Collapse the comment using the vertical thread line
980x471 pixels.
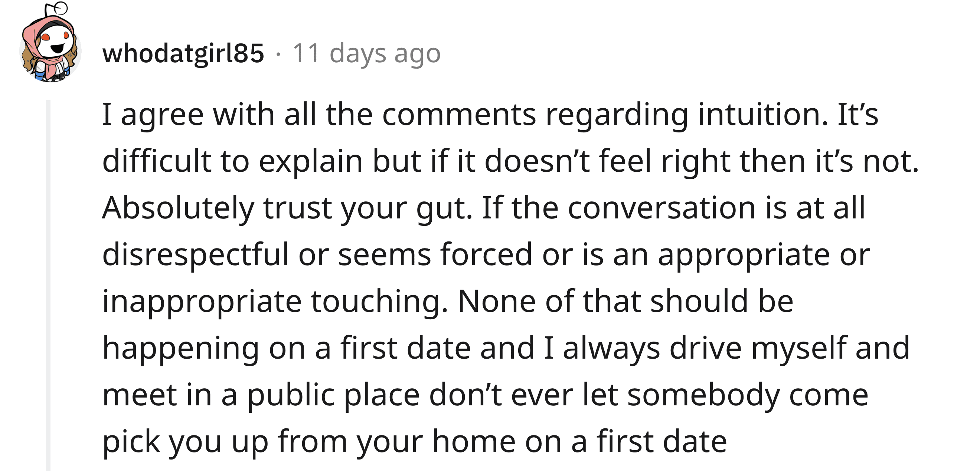pos(48,285)
